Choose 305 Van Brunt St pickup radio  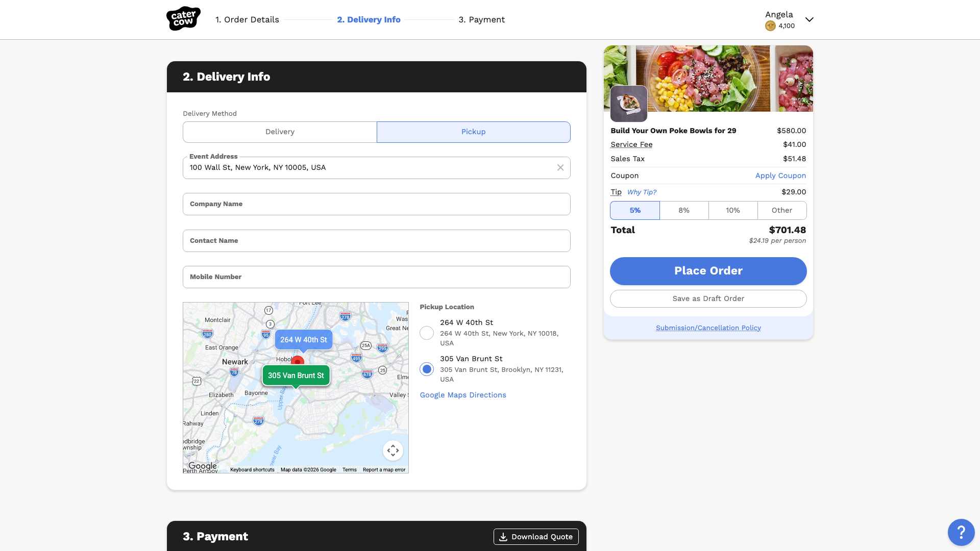(427, 369)
